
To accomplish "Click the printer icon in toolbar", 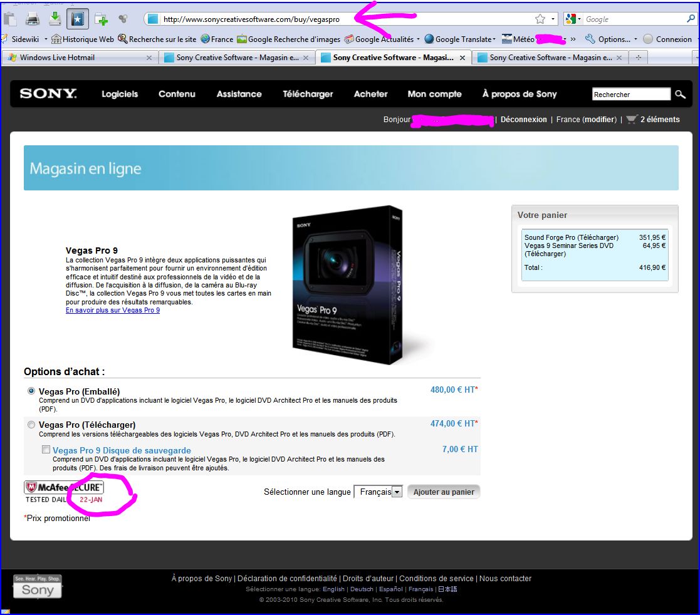I will (33, 19).
